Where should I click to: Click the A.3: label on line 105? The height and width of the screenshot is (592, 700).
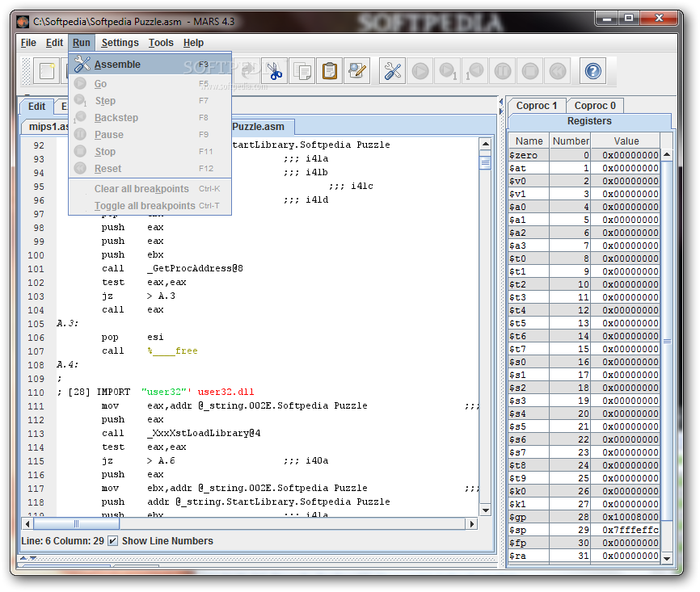point(67,323)
